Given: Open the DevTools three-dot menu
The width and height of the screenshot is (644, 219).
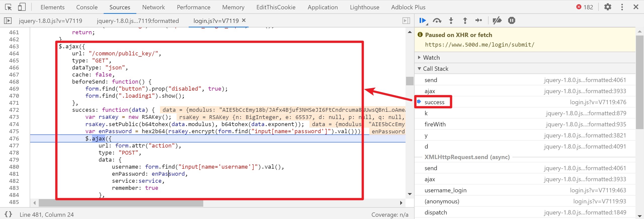Looking at the screenshot, I should (x=622, y=7).
